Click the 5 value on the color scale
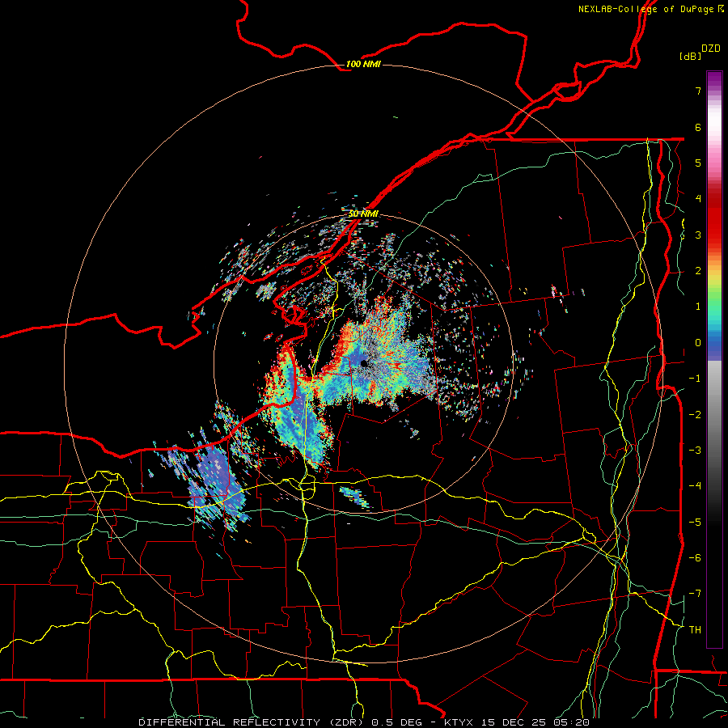 698,163
